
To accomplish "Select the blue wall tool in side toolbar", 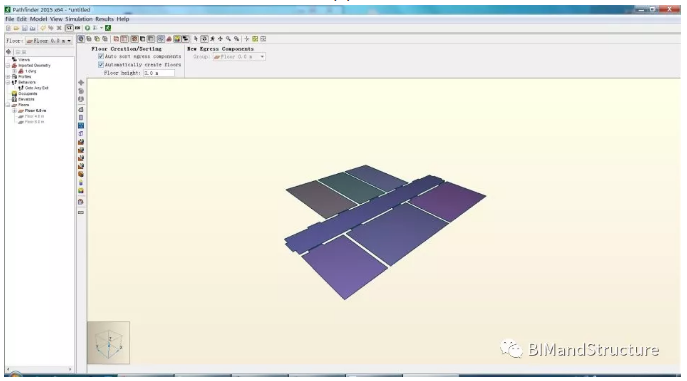I will click(x=81, y=126).
